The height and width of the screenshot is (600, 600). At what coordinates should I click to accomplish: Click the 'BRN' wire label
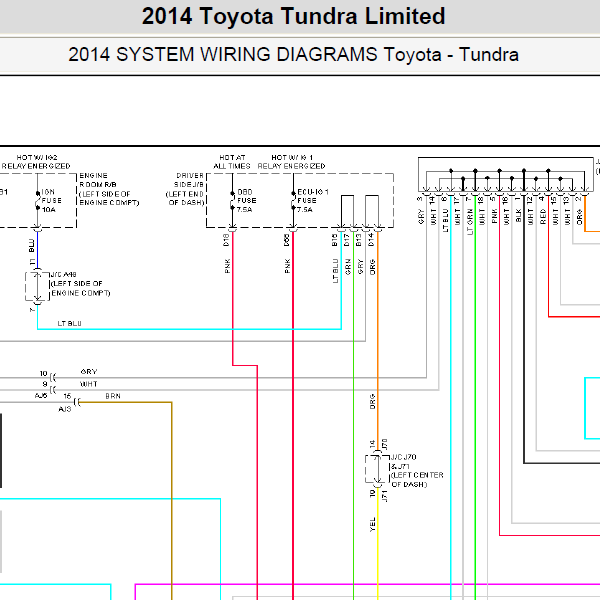click(113, 396)
